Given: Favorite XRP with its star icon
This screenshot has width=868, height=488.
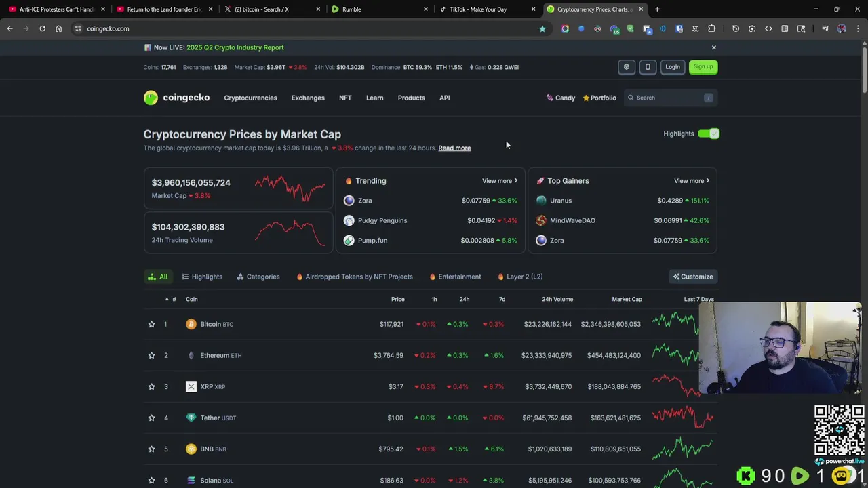Looking at the screenshot, I should 151,386.
